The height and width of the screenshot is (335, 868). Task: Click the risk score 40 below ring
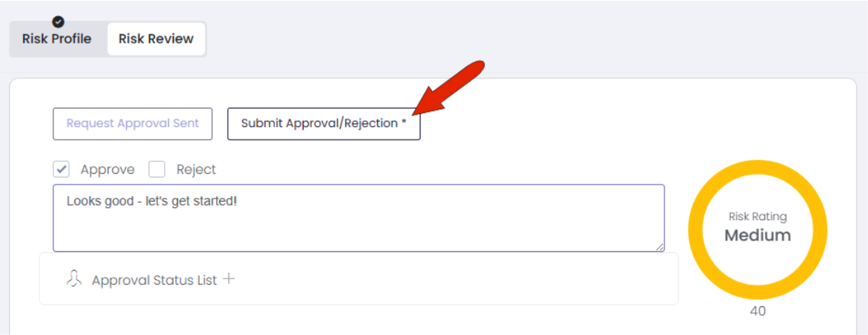pos(758,311)
